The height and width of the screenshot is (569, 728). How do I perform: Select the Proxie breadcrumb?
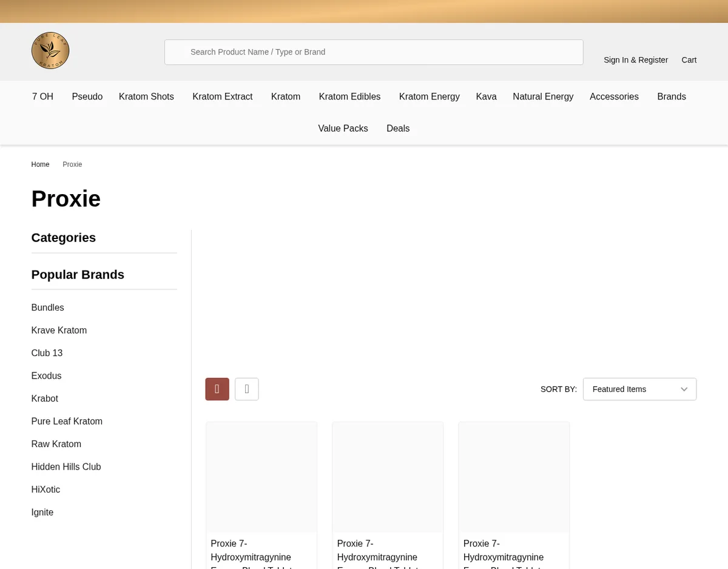pos(72,164)
